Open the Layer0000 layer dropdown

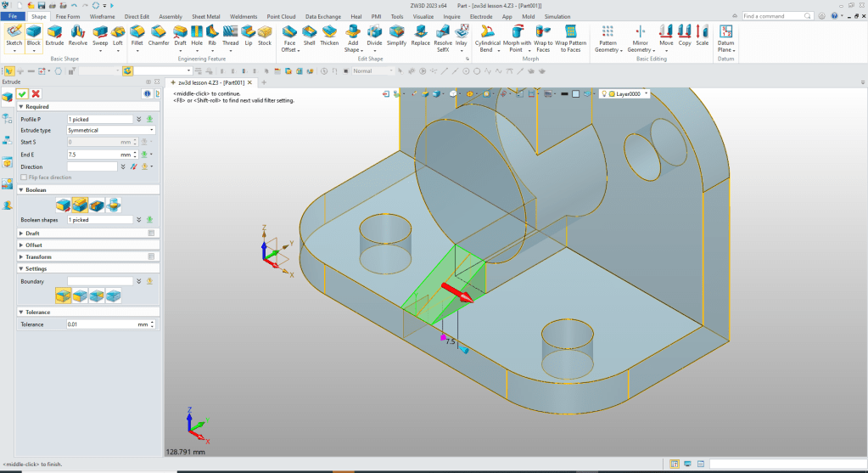click(646, 94)
